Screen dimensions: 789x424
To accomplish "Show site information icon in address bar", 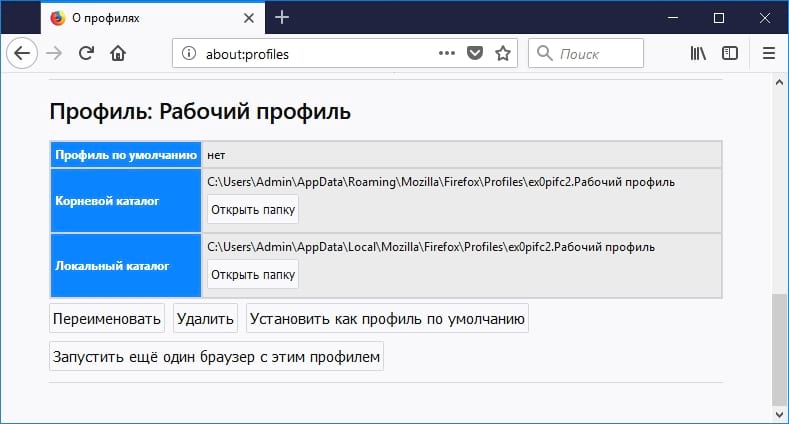I will point(189,53).
